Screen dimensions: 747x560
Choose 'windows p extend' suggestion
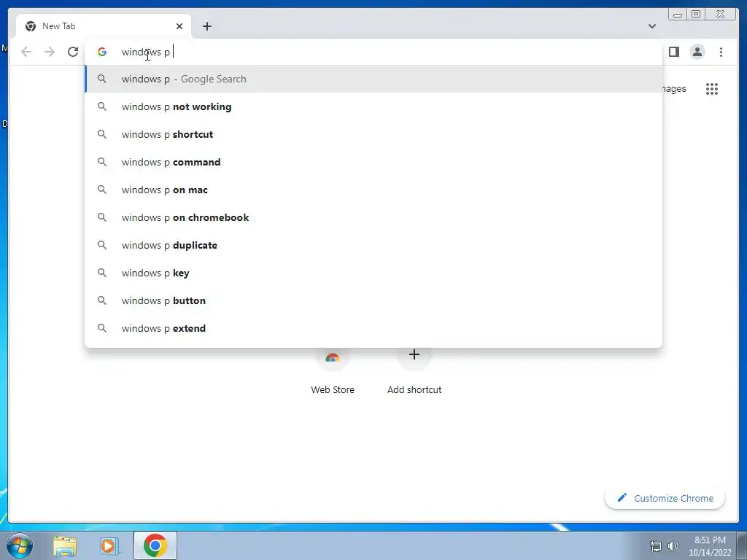pos(373,328)
